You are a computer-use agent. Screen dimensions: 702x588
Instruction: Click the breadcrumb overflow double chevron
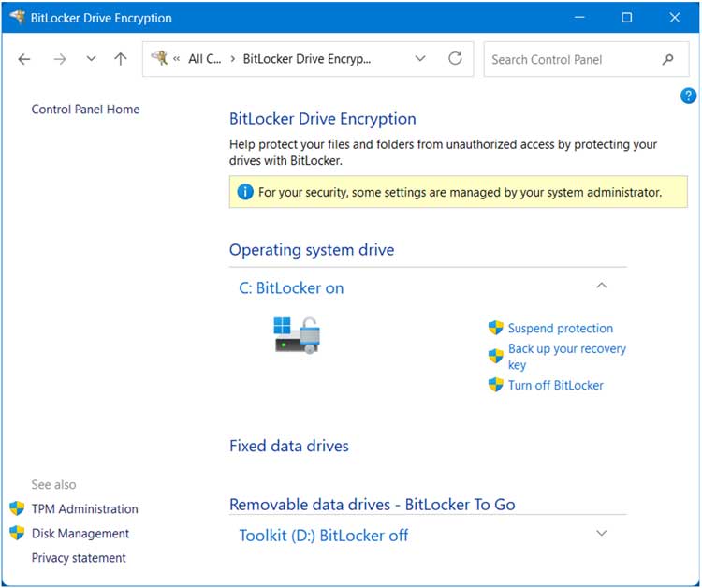tap(176, 59)
